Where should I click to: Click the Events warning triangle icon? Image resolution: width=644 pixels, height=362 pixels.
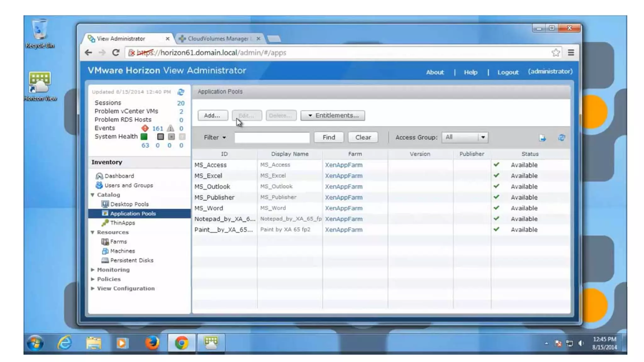click(x=170, y=128)
